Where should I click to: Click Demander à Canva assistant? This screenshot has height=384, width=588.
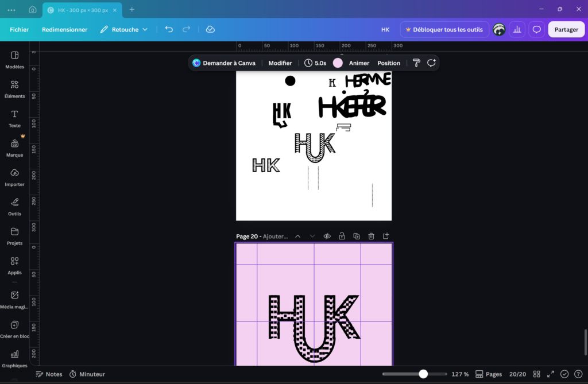pyautogui.click(x=224, y=63)
